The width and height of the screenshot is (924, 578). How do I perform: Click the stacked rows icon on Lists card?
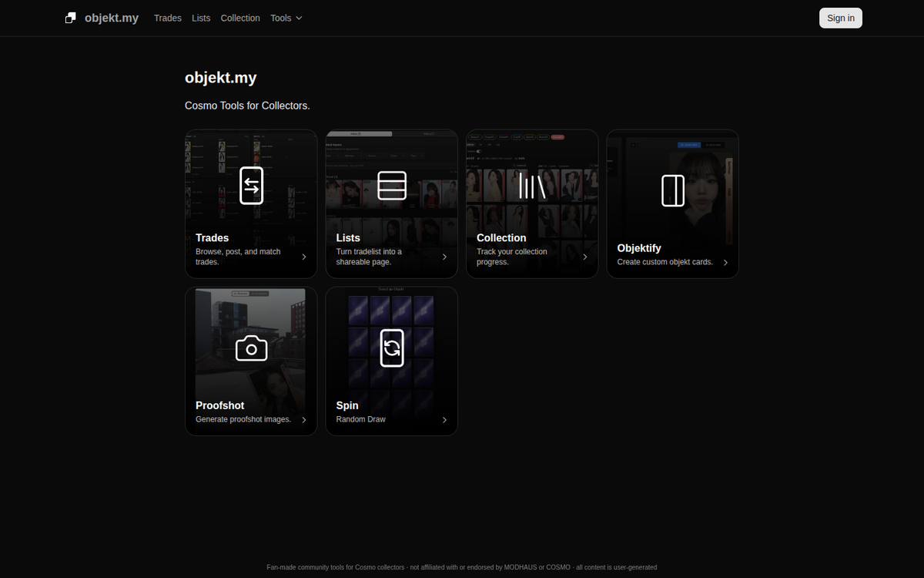pyautogui.click(x=392, y=185)
